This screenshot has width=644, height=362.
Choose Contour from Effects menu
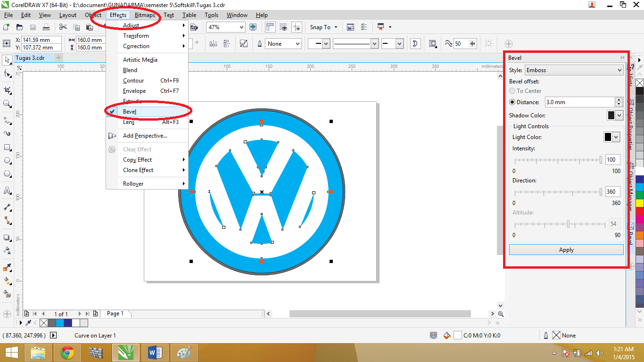click(147, 81)
